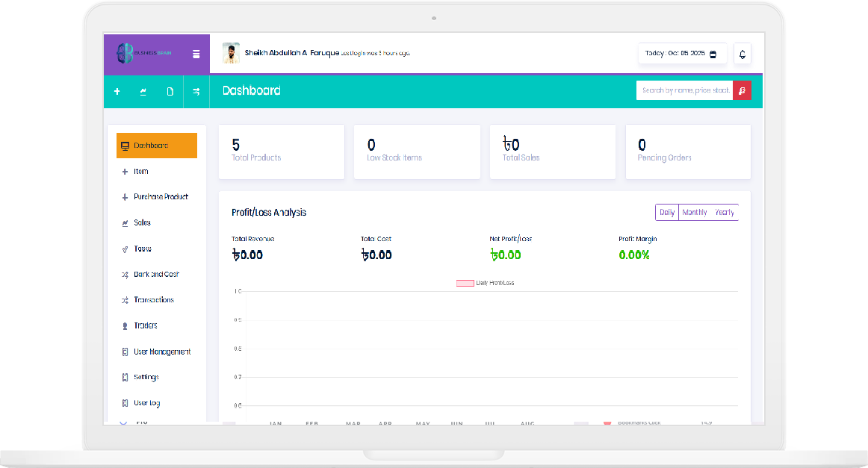Open the User Management page

tap(161, 352)
